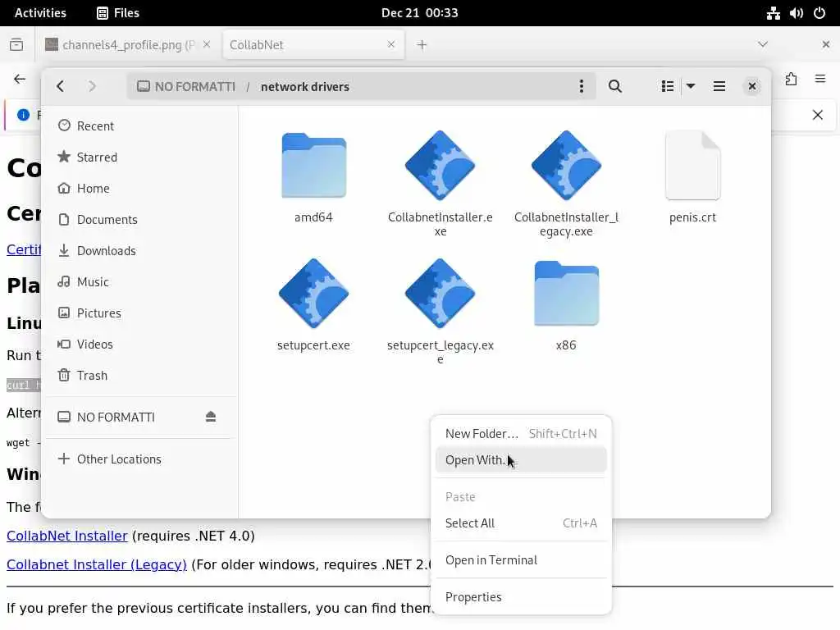Open a new browser tab
Viewport: 840px width, 630px height.
[x=422, y=45]
